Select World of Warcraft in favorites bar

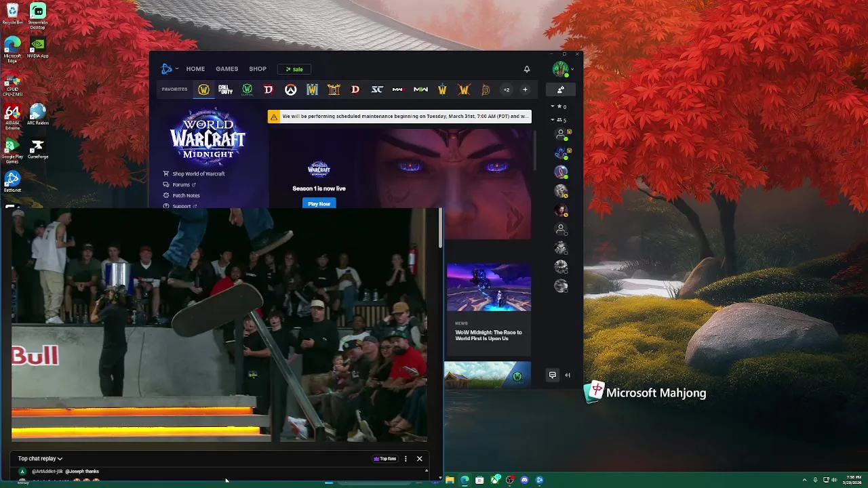[203, 89]
